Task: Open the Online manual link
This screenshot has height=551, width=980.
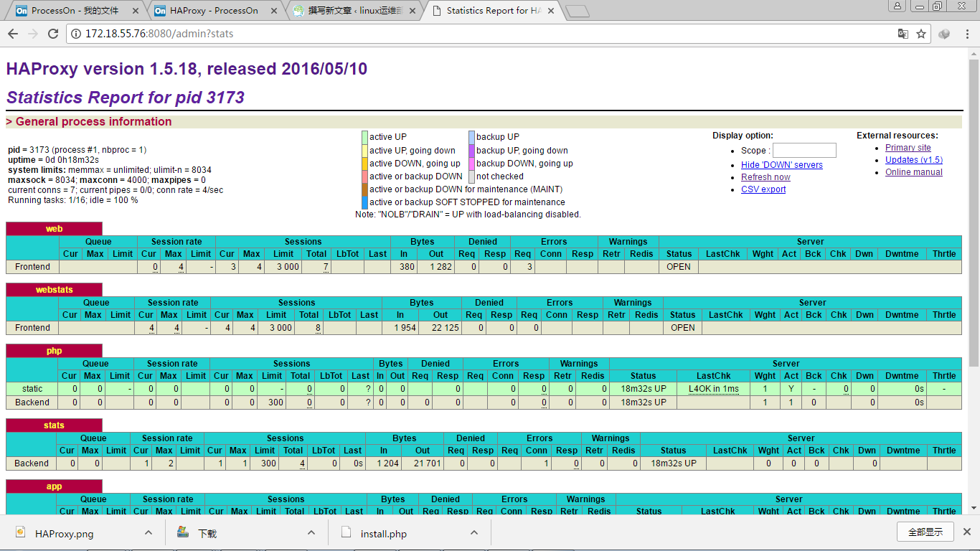Action: pos(913,172)
